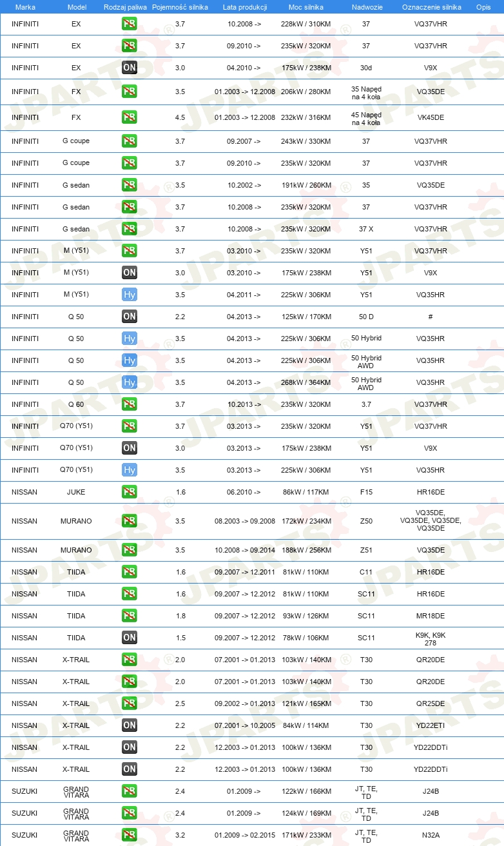Click the petrol icon for X-TRAIL 2.5
Image resolution: width=504 pixels, height=846 pixels.
coord(130,703)
